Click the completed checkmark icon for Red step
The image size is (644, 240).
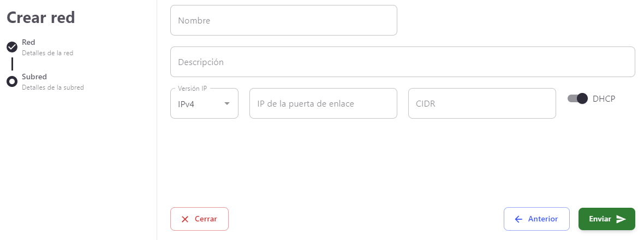pos(12,47)
